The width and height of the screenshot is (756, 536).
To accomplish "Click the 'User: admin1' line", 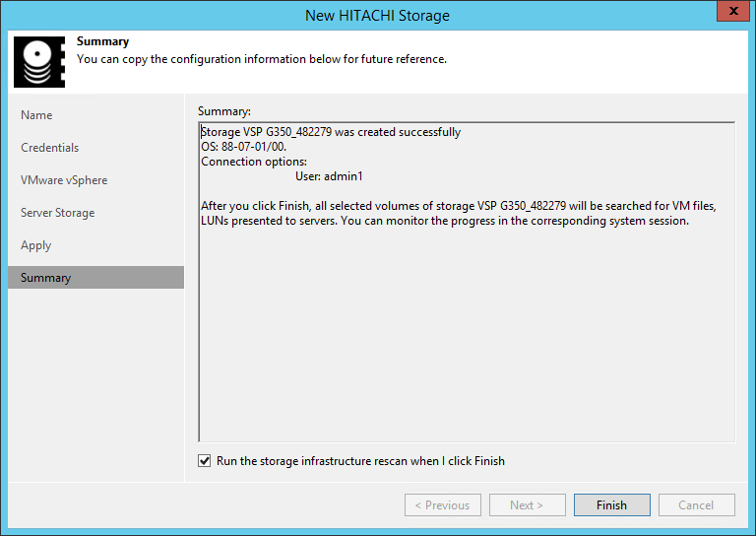I will point(329,176).
